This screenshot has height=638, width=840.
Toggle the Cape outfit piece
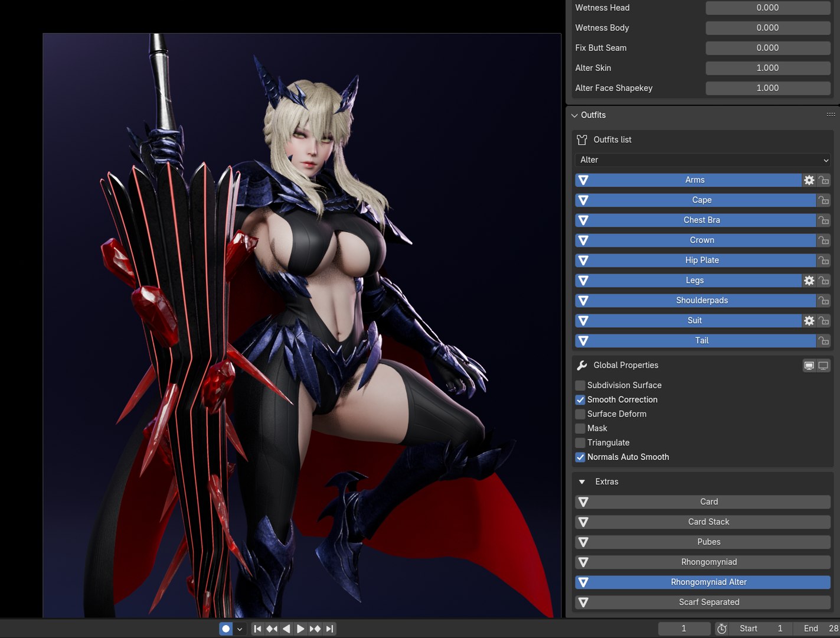pyautogui.click(x=695, y=200)
